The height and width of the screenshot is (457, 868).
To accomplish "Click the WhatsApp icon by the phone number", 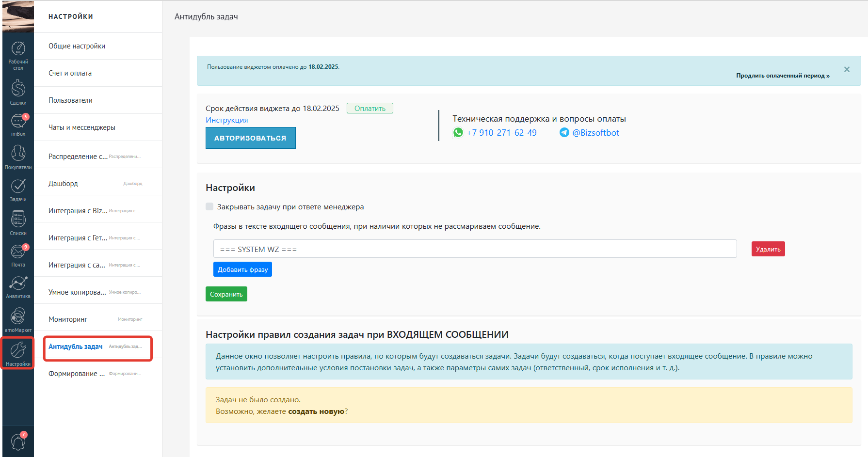I will click(x=458, y=133).
